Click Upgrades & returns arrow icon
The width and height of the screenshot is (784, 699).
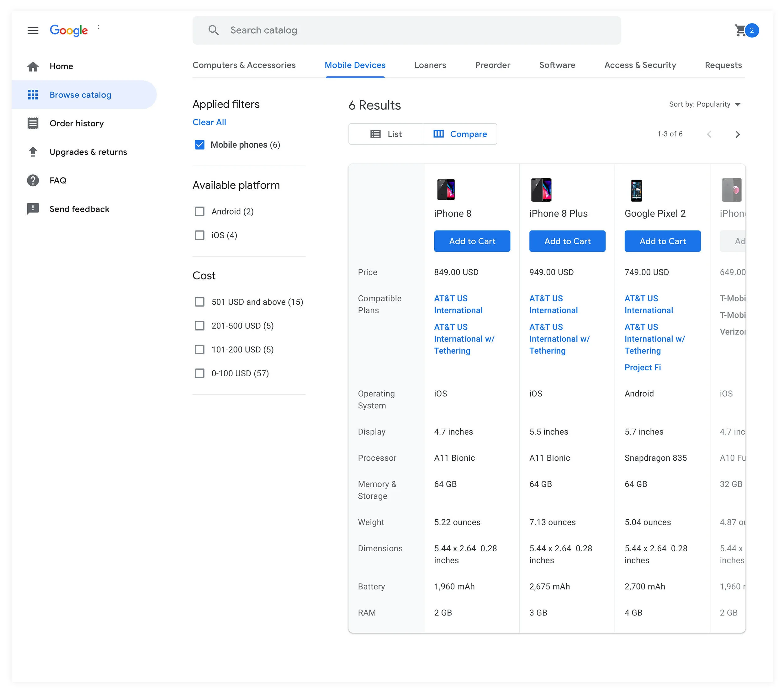coord(33,152)
